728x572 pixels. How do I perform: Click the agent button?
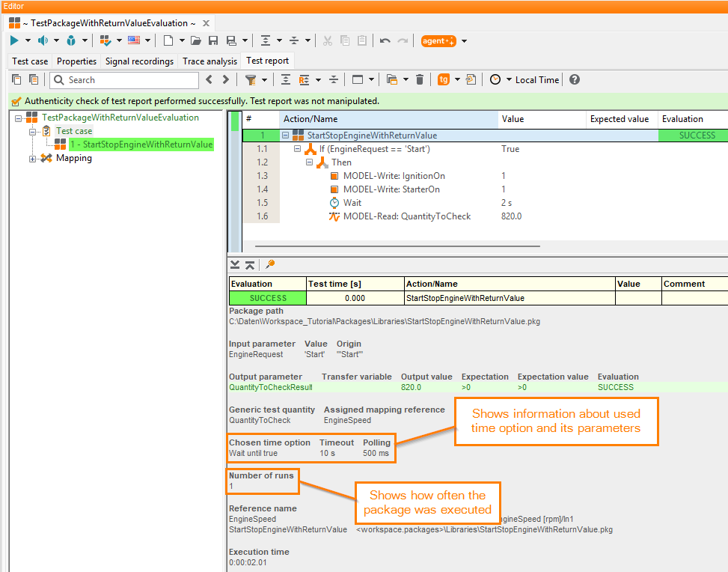click(438, 41)
